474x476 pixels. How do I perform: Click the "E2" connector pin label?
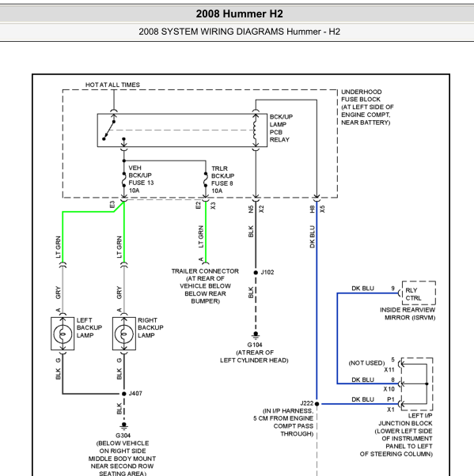pos(198,206)
